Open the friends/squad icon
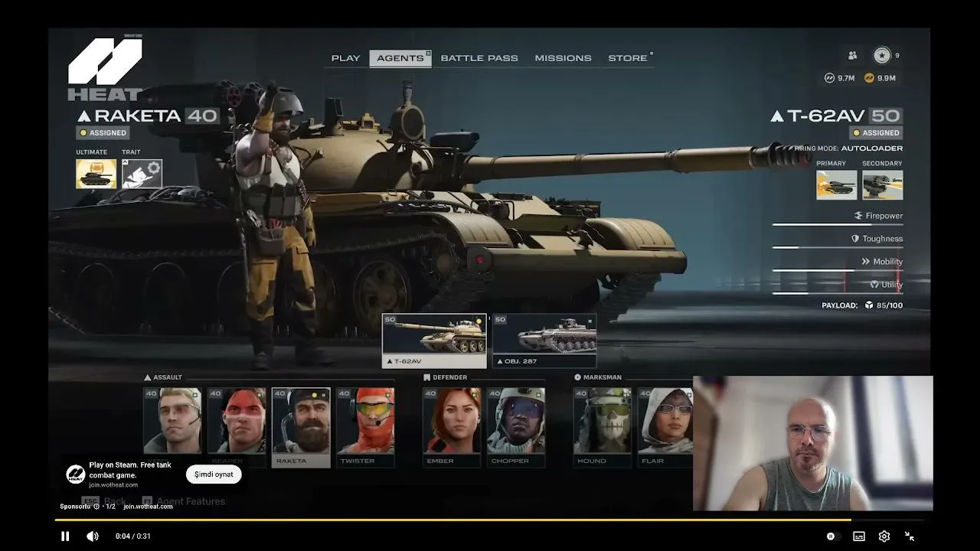Image resolution: width=980 pixels, height=551 pixels. [852, 55]
